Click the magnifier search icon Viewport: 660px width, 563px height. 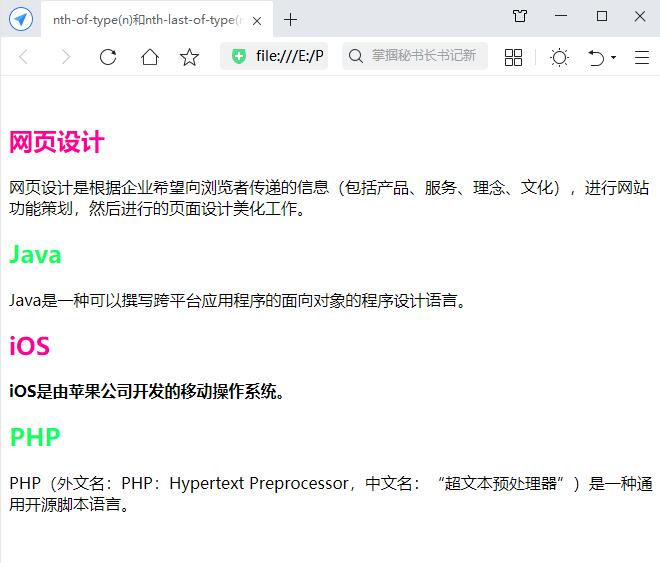point(356,56)
